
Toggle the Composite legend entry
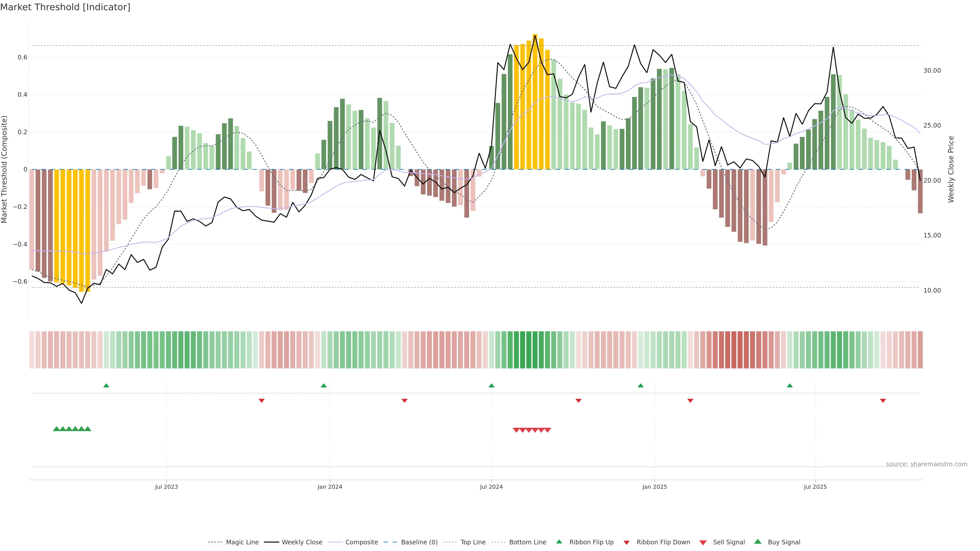tap(361, 542)
